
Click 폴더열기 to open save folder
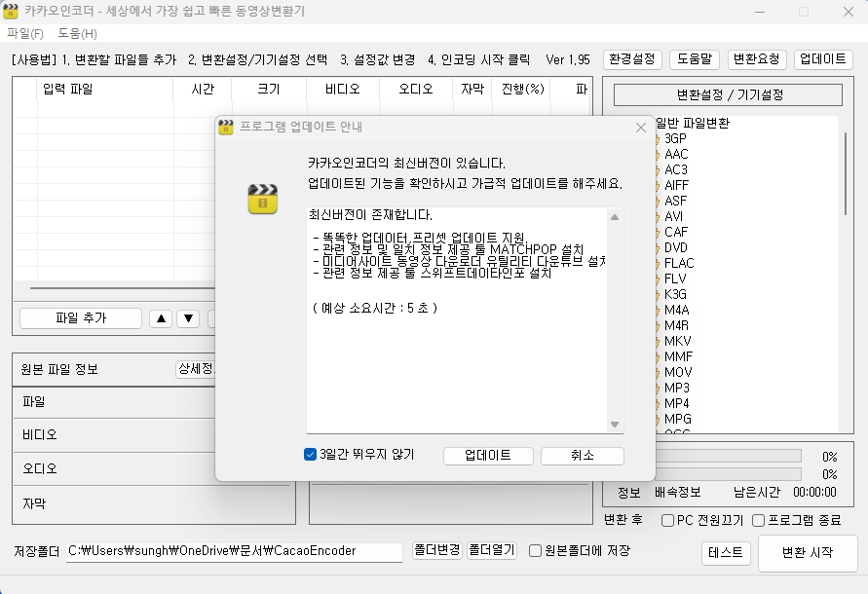coord(492,550)
